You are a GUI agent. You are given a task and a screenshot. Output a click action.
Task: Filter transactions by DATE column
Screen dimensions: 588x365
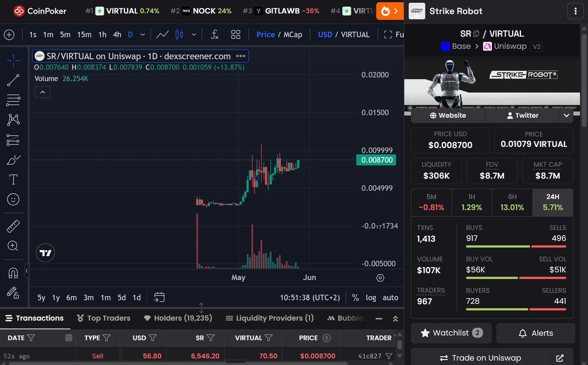pos(31,338)
